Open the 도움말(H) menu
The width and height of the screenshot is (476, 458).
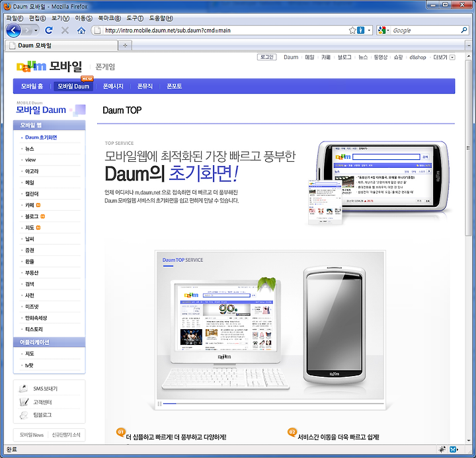161,19
